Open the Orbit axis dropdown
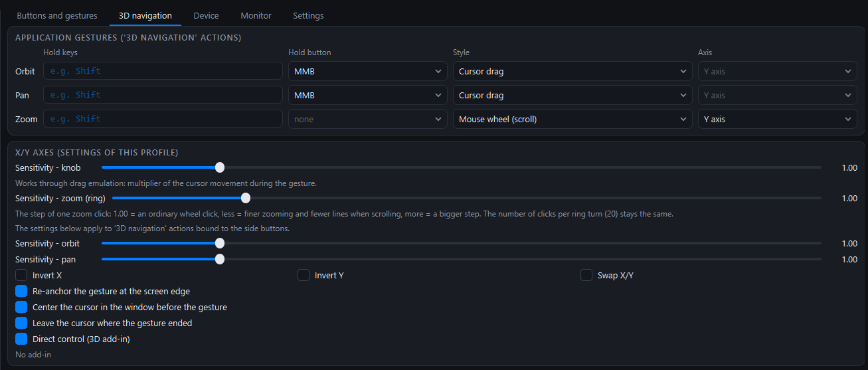This screenshot has height=370, width=868. [x=778, y=71]
